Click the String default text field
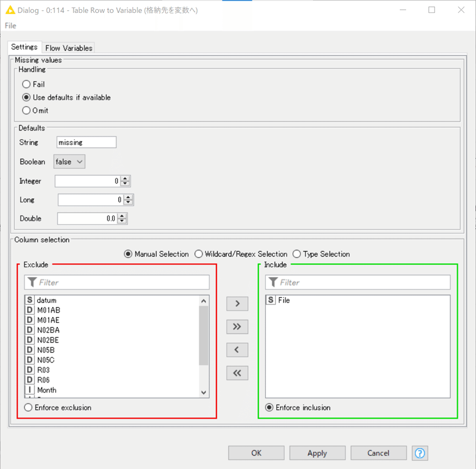Screen dimensions: 476x469 pos(86,142)
